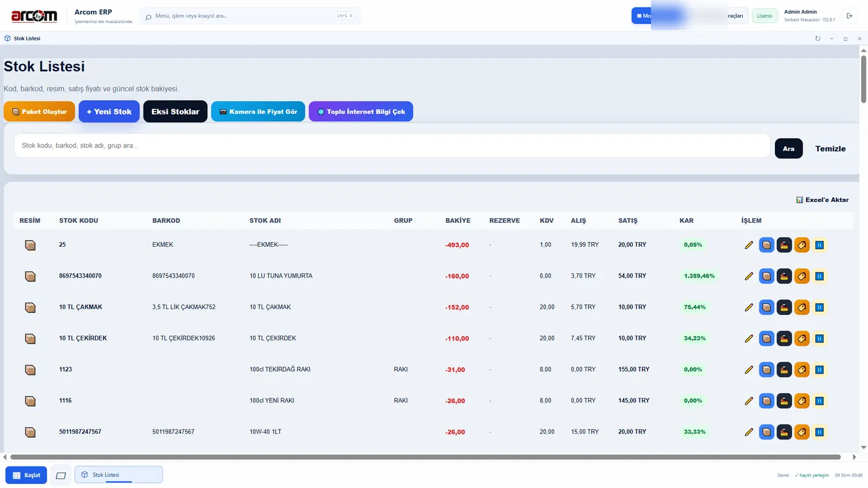This screenshot has height=488, width=868.
Task: Click the top global menu search box
Action: 250,16
